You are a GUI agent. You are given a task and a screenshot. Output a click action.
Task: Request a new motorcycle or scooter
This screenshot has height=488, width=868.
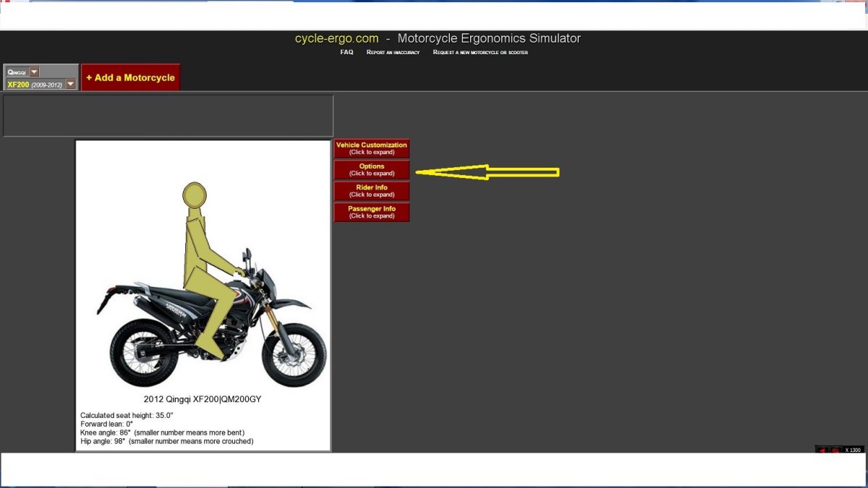tap(480, 52)
